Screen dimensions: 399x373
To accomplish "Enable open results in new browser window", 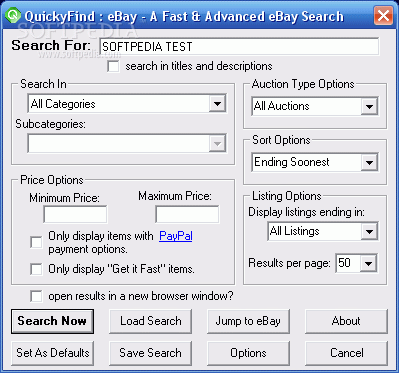I will pos(36,296).
